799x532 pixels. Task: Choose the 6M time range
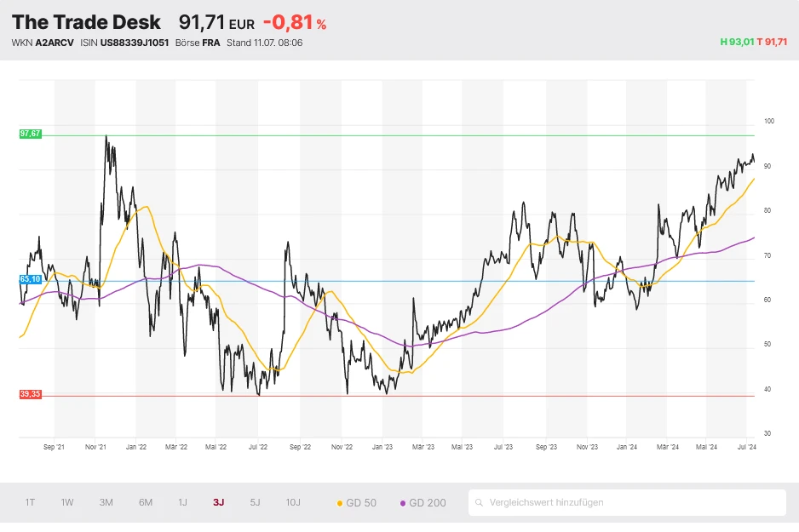pos(146,503)
